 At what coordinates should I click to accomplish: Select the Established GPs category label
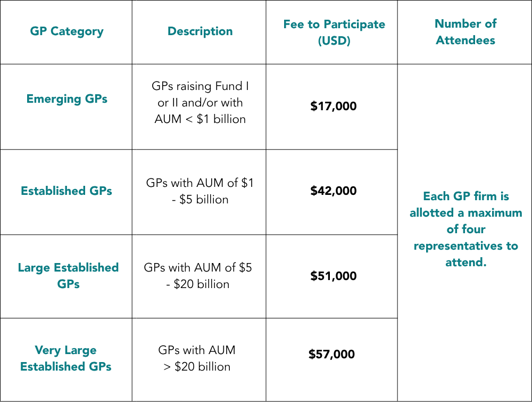pyautogui.click(x=66, y=191)
